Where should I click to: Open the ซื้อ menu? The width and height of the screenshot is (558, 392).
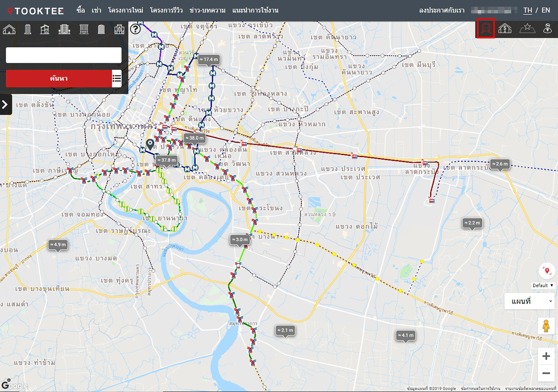[x=80, y=10]
